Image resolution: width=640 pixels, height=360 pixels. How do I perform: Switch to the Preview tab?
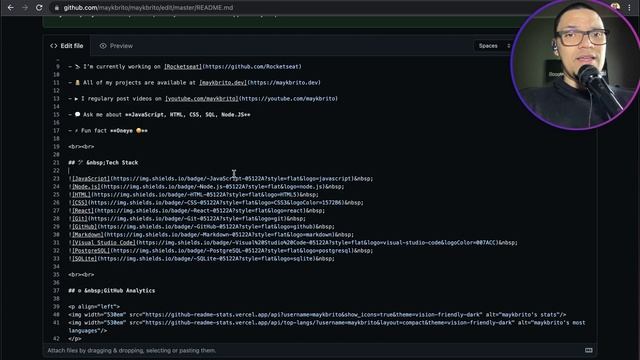[116, 46]
